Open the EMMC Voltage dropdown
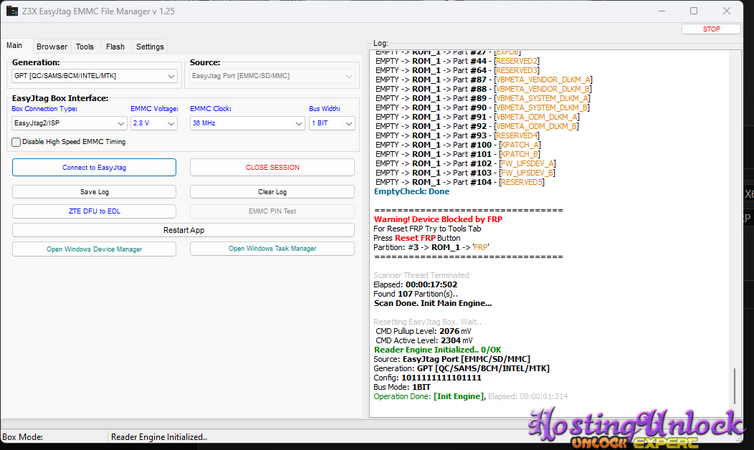754x450 pixels. pyautogui.click(x=155, y=123)
